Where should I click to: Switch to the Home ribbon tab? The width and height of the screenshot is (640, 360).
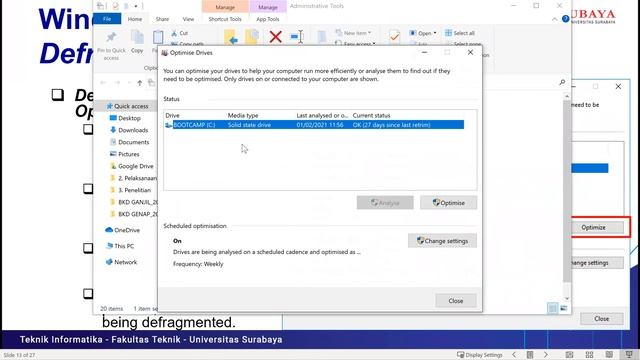pyautogui.click(x=135, y=19)
